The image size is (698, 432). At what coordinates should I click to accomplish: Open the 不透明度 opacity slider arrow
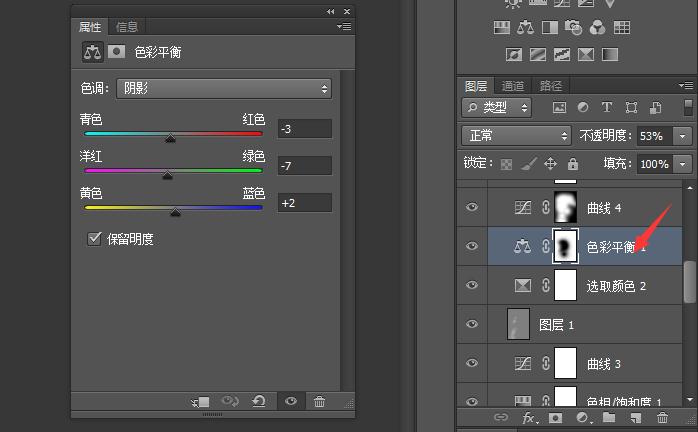pyautogui.click(x=682, y=136)
